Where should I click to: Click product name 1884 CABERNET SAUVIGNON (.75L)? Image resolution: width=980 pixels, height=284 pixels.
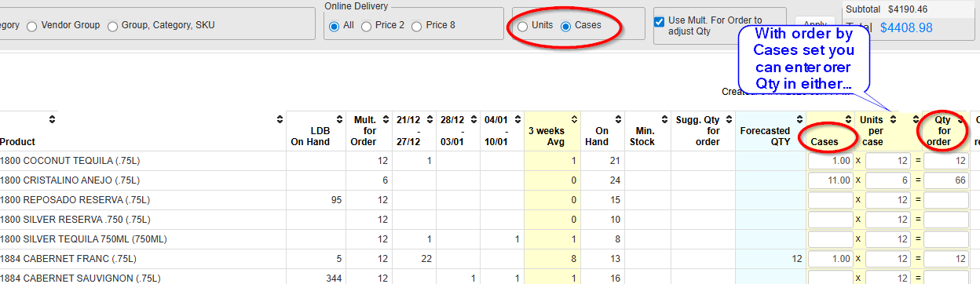[x=80, y=278]
